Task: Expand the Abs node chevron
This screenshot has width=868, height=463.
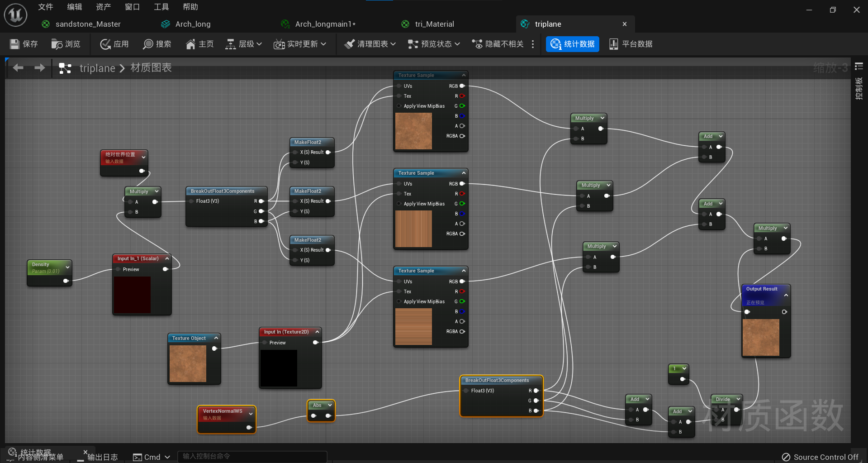Action: (x=330, y=405)
